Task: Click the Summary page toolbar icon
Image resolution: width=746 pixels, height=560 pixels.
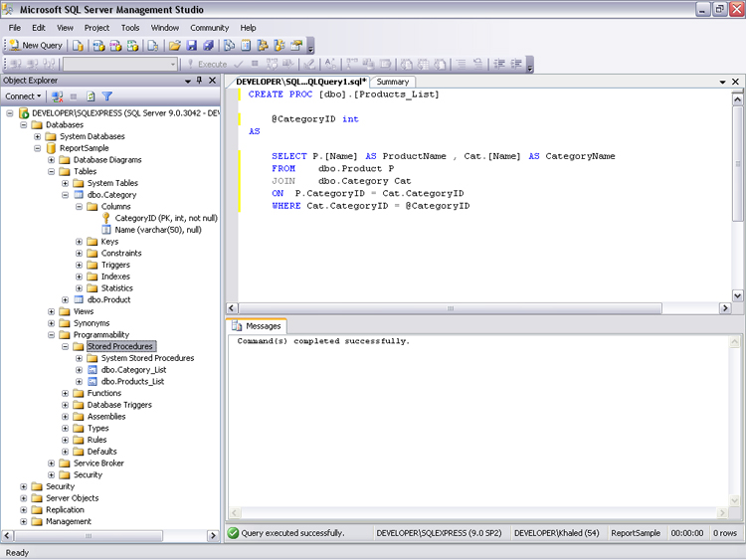Action: point(246,45)
